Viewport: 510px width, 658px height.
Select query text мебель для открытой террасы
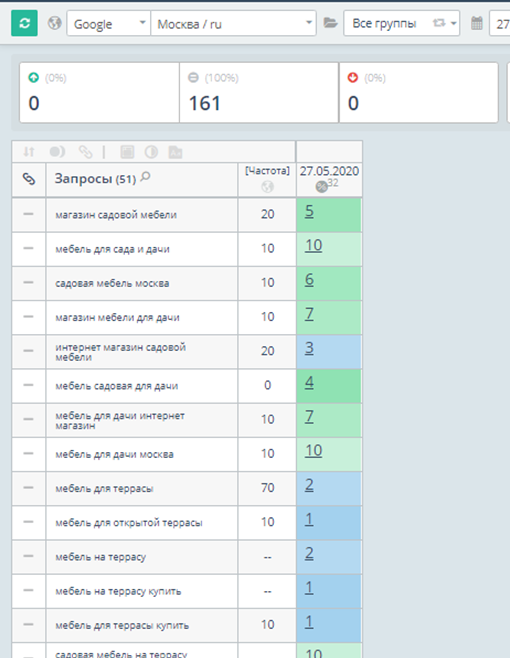129,523
